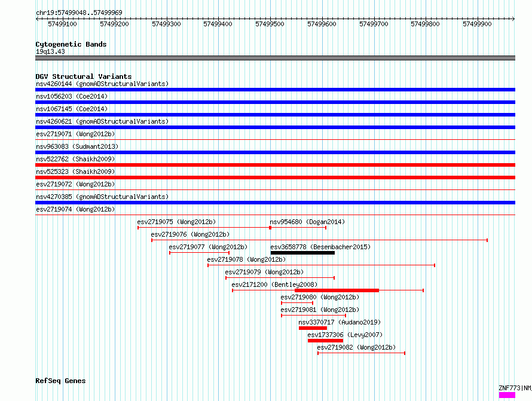
Task: Click the red span glyph under esv2719079
Action: [x=280, y=278]
